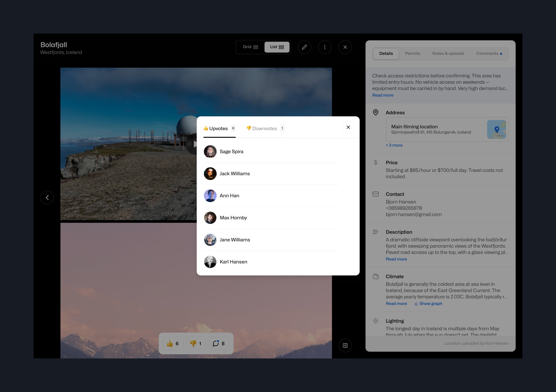
Task: Switch to List view
Action: (x=277, y=47)
